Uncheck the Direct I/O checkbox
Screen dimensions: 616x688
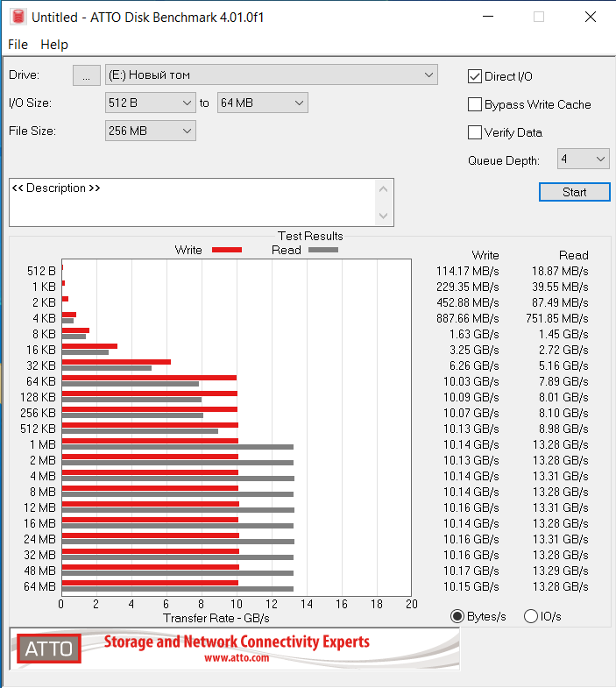click(x=475, y=76)
